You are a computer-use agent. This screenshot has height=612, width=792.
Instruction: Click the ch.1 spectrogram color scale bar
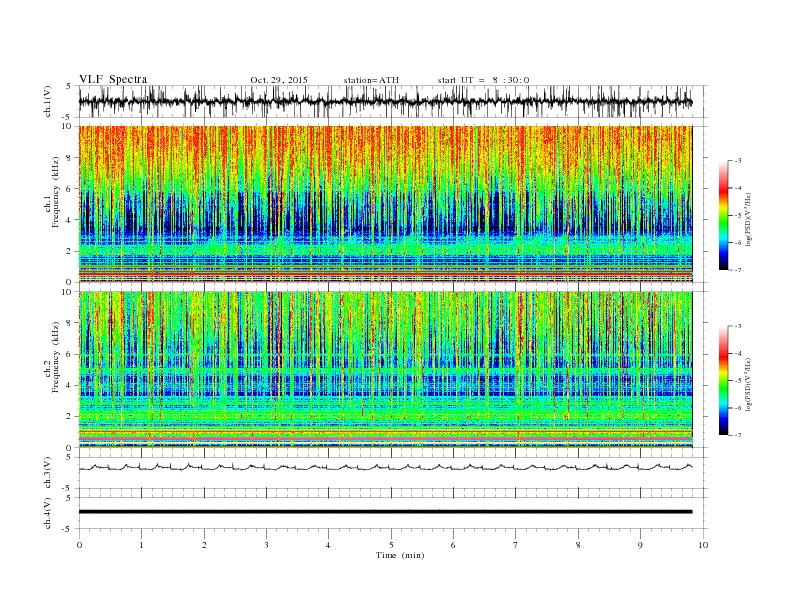pos(723,215)
